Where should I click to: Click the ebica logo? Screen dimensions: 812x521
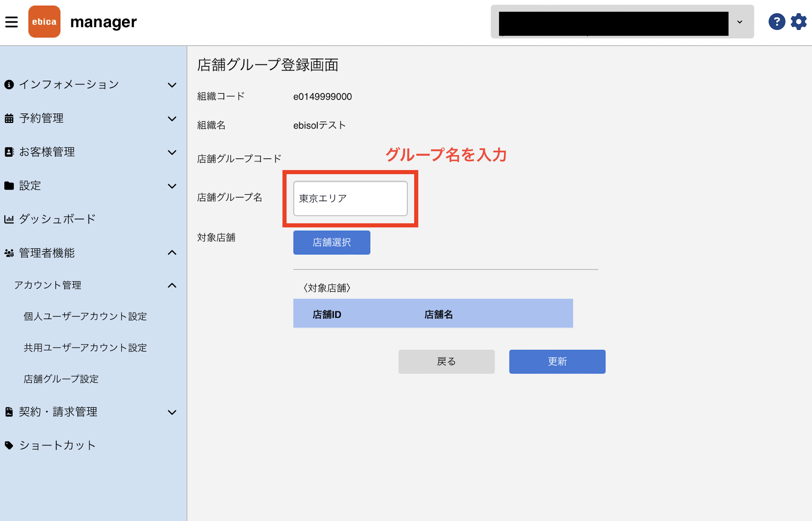44,22
